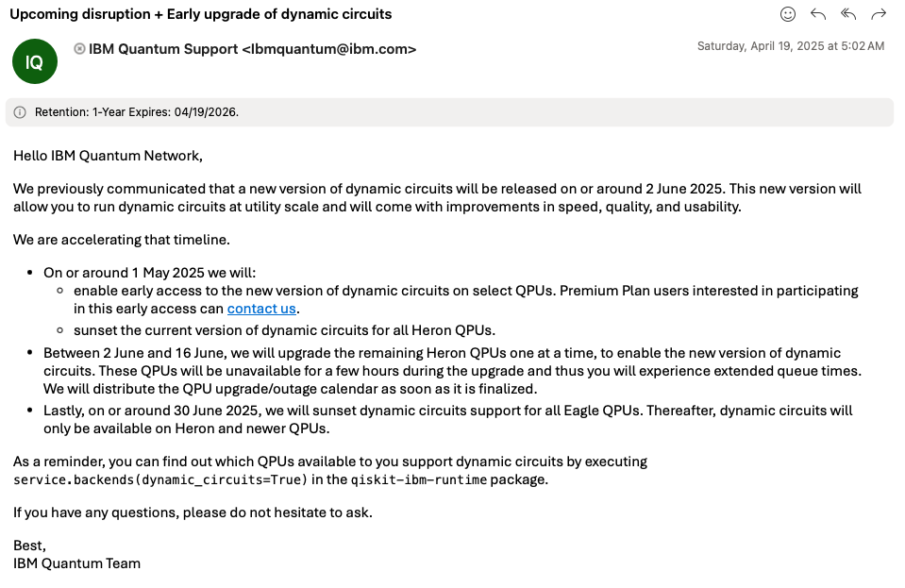Viewport: 905px width, 588px height.
Task: Click the 'Between 2 June and 16 June' bullet
Action: tap(453, 371)
